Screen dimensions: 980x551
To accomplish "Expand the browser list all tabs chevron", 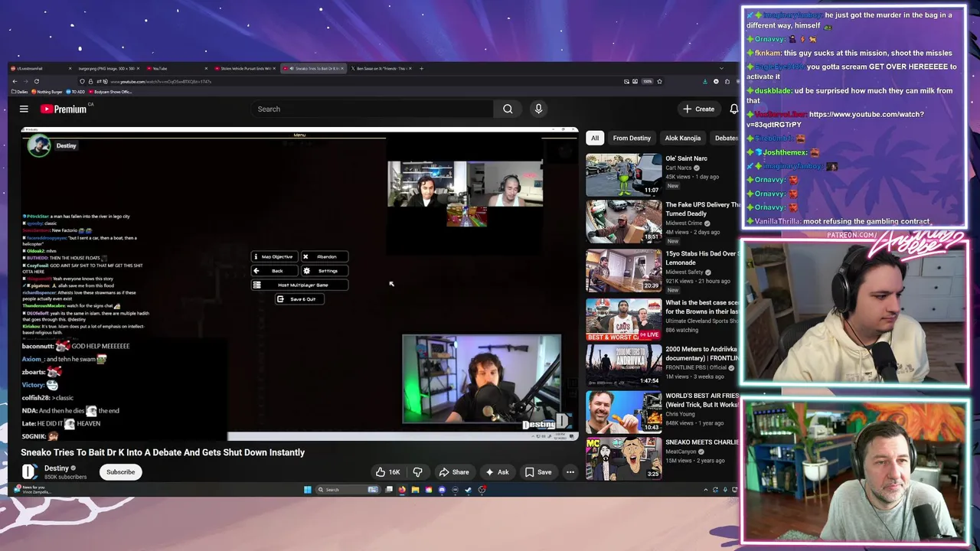I will 721,68.
